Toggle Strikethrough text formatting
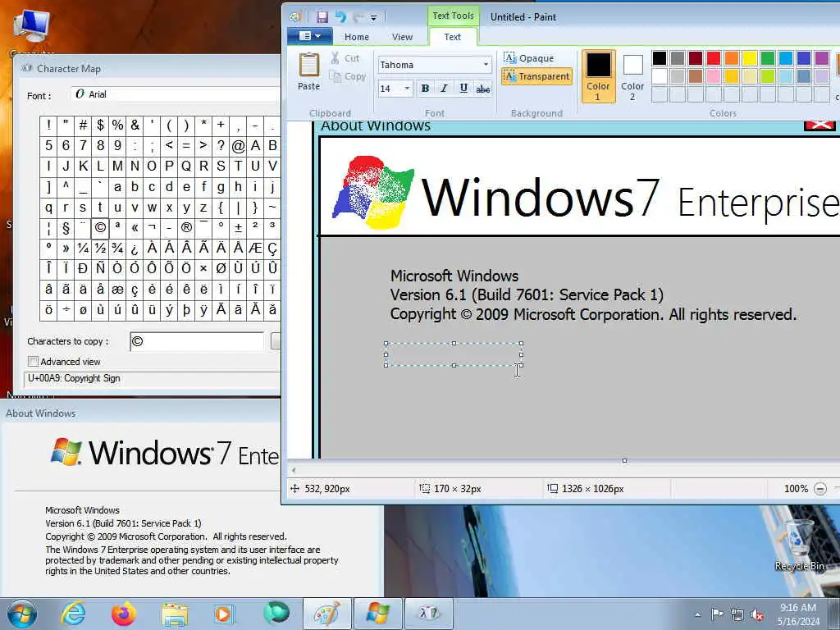Image resolution: width=840 pixels, height=630 pixels. (x=482, y=89)
